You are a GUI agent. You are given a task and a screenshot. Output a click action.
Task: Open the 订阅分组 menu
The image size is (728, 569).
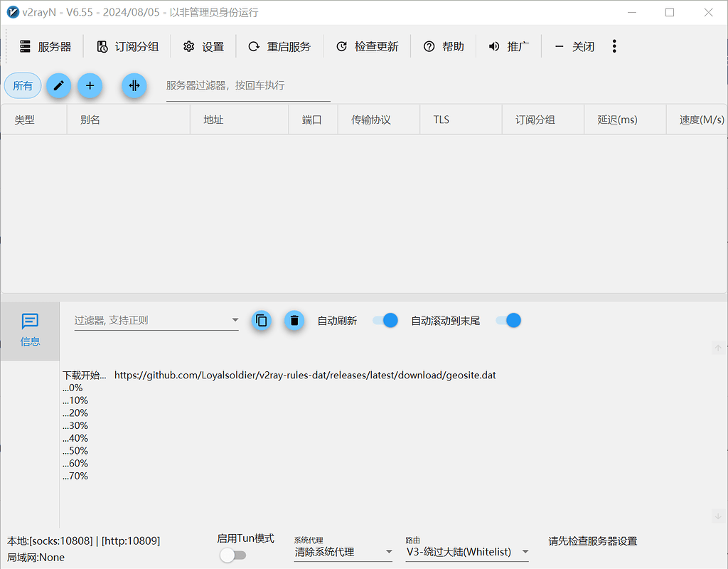128,46
